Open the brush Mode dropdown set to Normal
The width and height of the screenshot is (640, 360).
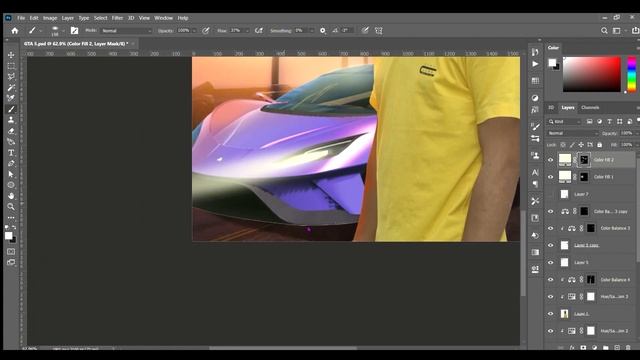point(126,31)
